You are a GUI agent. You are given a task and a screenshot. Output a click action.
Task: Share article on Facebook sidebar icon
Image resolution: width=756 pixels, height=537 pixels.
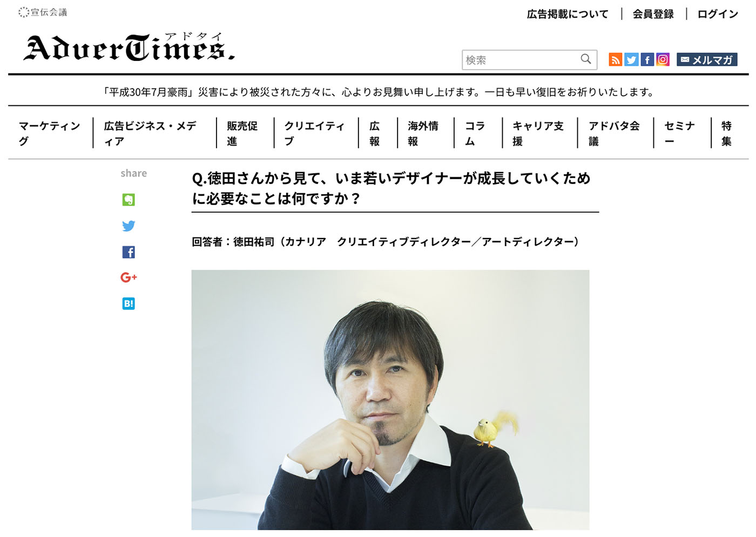coord(129,252)
